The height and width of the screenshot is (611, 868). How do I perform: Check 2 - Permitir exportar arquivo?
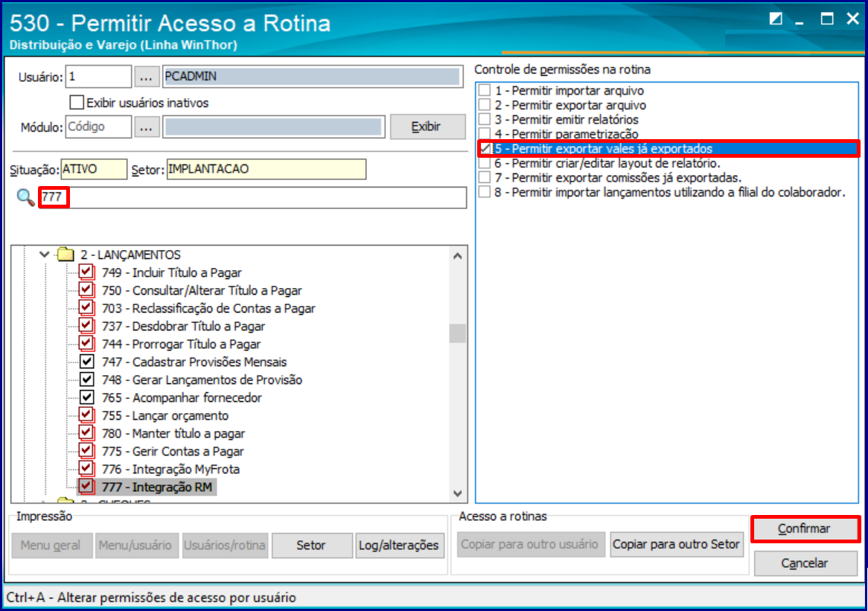485,105
